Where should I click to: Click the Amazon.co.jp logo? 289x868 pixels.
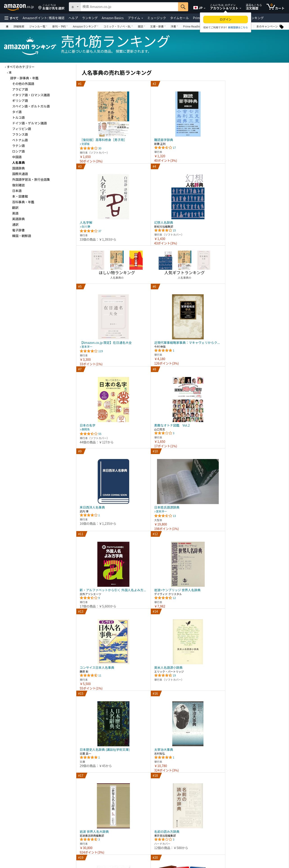[x=19, y=7]
